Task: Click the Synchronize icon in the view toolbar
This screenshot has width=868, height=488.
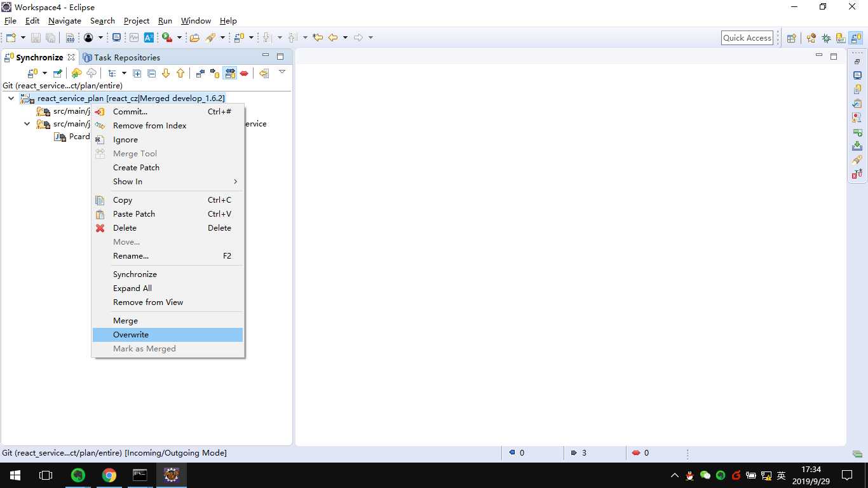Action: [32, 73]
